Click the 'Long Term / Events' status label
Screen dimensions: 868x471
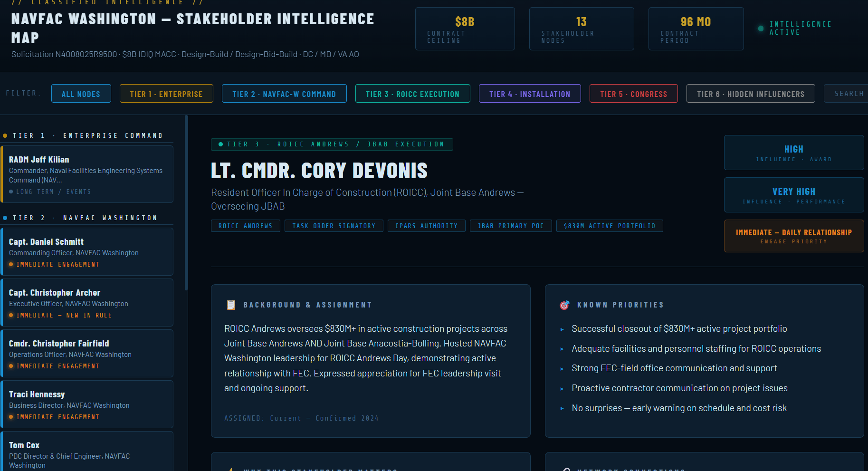pyautogui.click(x=53, y=192)
